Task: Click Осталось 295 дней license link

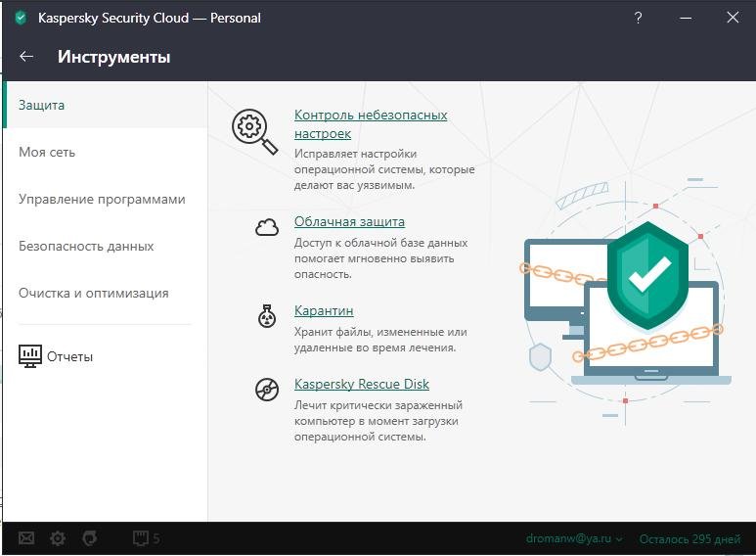Action: 689,538
